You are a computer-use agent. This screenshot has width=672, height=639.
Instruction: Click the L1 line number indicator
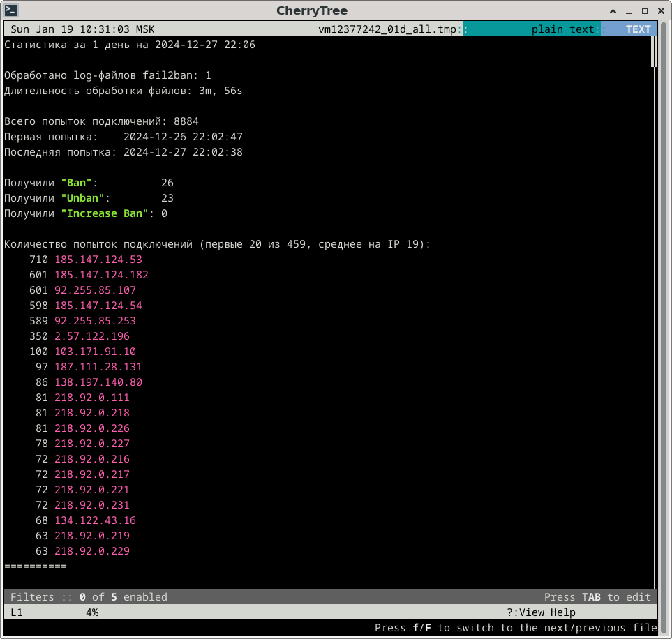click(17, 612)
